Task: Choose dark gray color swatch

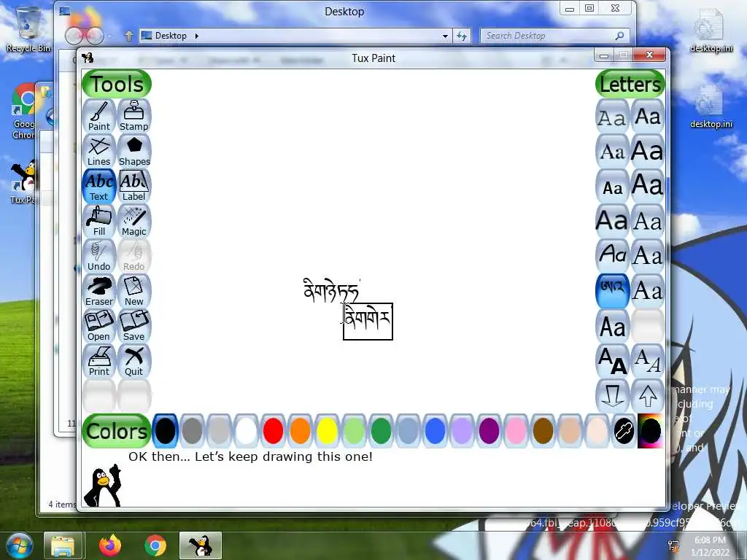Action: (193, 431)
